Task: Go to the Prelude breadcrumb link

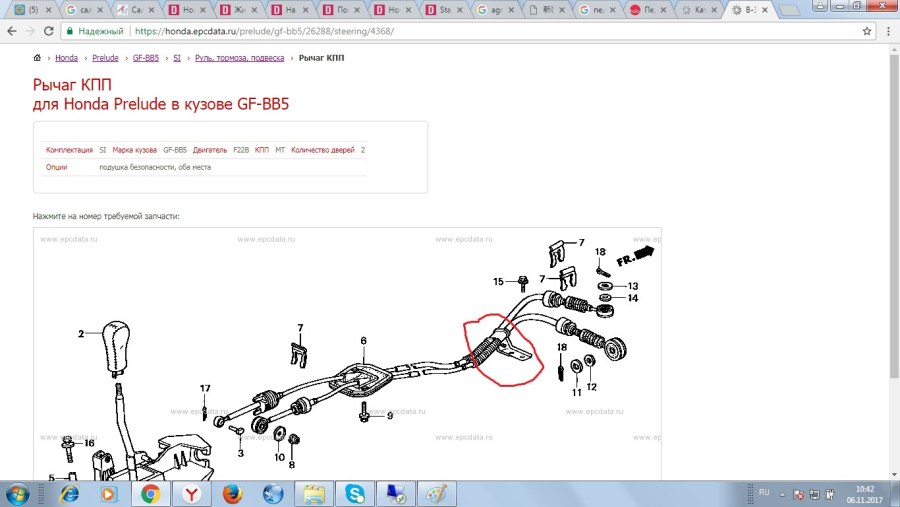Action: click(x=105, y=59)
